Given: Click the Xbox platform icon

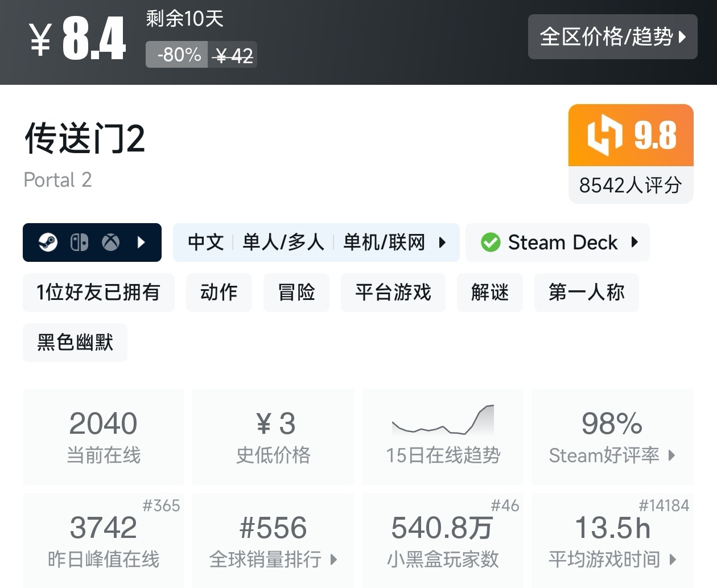Looking at the screenshot, I should click(x=110, y=242).
